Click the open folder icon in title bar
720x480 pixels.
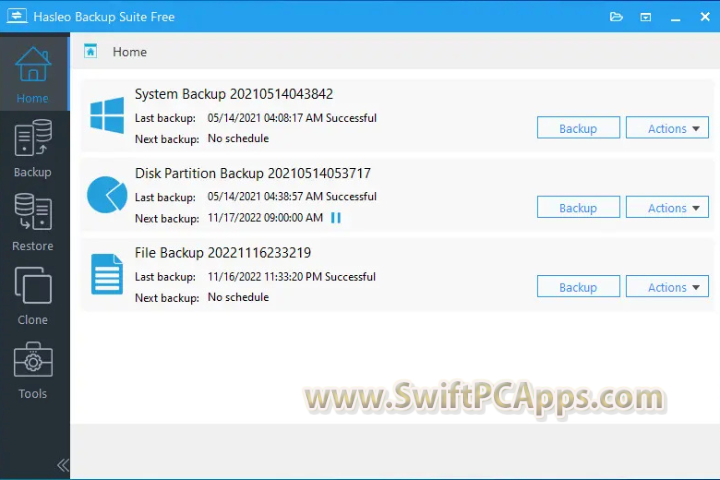(x=616, y=17)
